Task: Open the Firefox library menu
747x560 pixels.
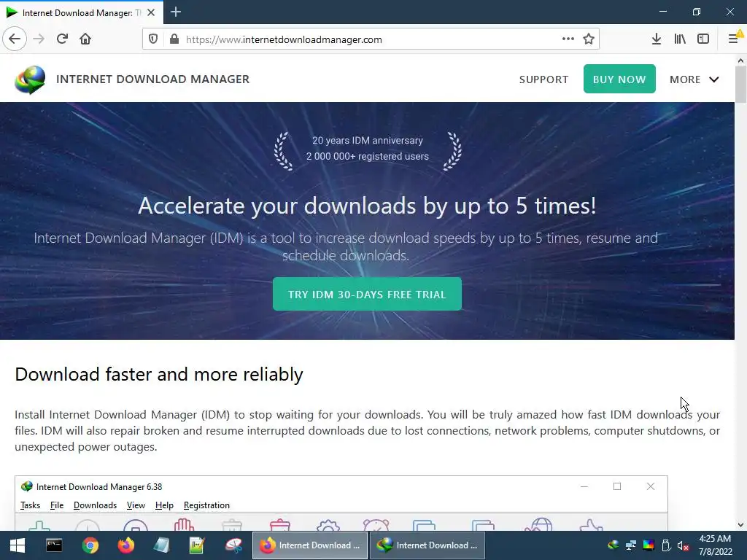Action: point(680,39)
